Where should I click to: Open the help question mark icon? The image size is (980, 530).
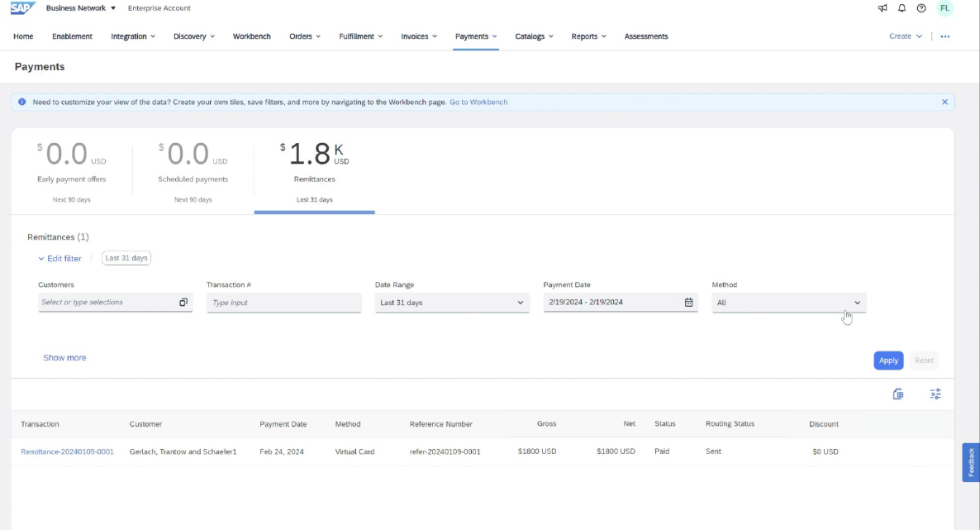pos(921,8)
